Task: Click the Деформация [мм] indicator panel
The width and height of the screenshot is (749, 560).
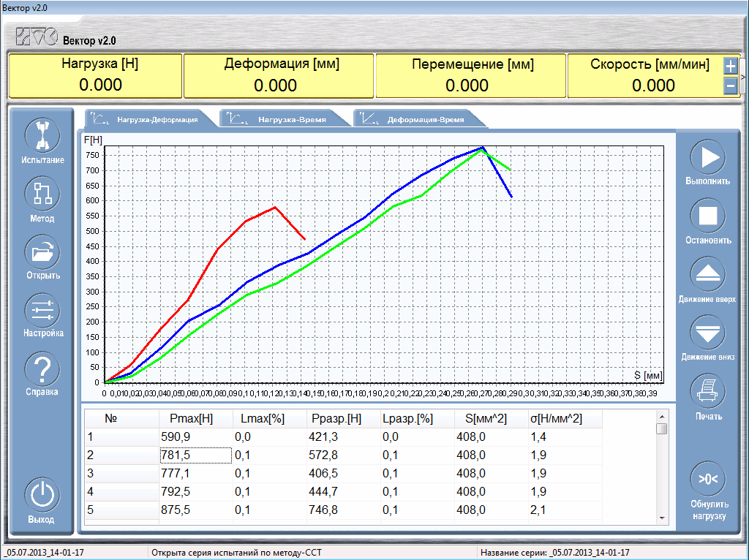Action: [279, 76]
